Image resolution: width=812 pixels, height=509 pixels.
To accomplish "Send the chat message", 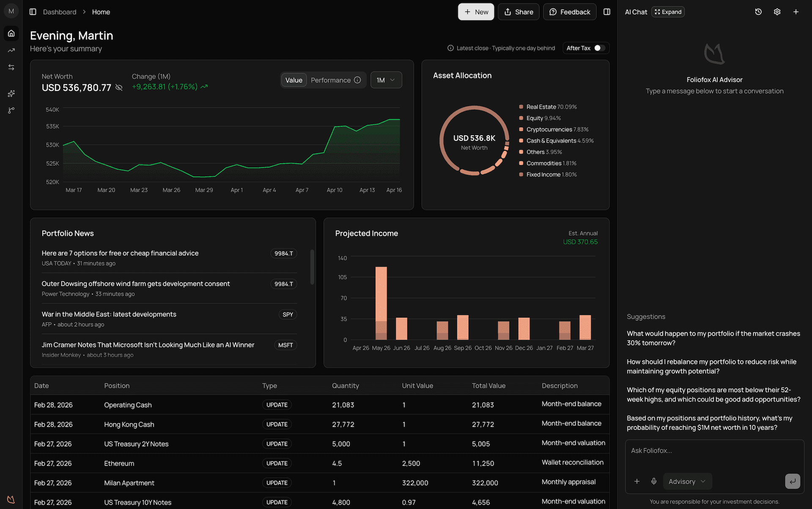I will point(793,481).
